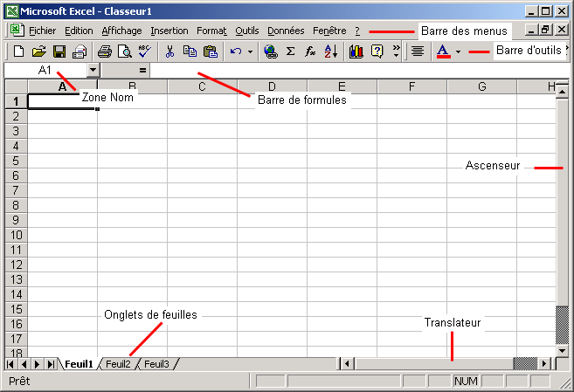Create a new workbook with the New icon
Screen dimensions: 574x392
point(18,52)
